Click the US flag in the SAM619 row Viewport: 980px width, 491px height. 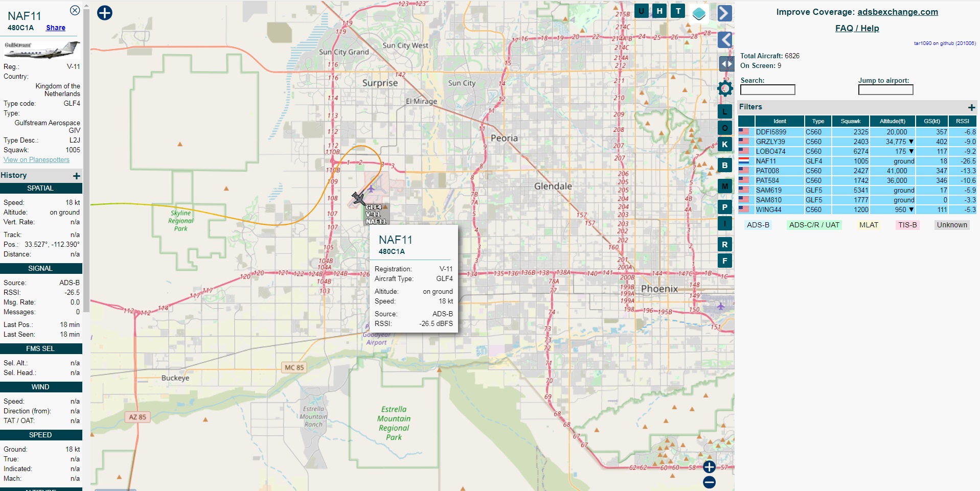(x=744, y=190)
